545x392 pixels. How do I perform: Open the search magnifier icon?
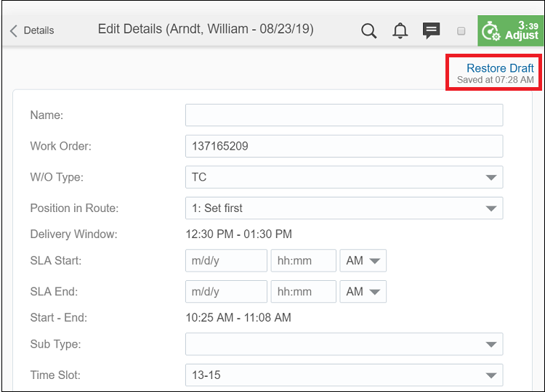tap(368, 31)
